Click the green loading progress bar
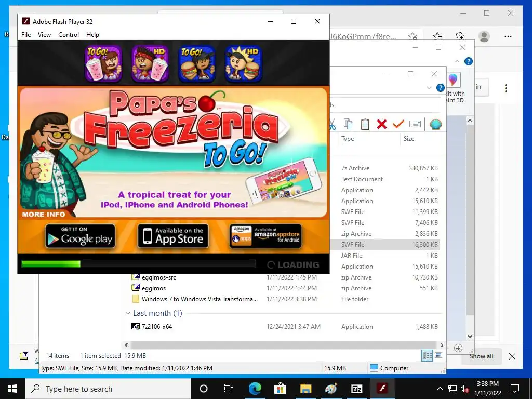This screenshot has height=399, width=532. (51, 264)
